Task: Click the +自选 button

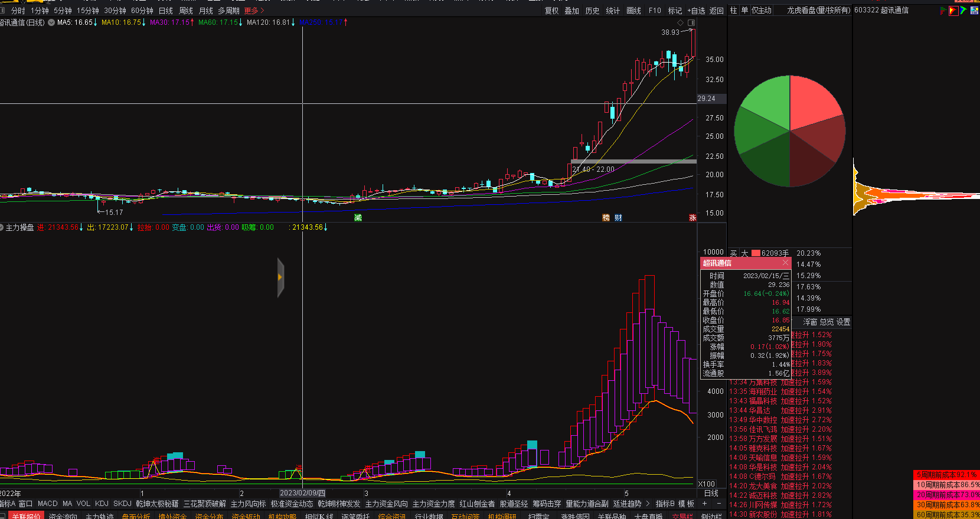Action: pos(696,11)
